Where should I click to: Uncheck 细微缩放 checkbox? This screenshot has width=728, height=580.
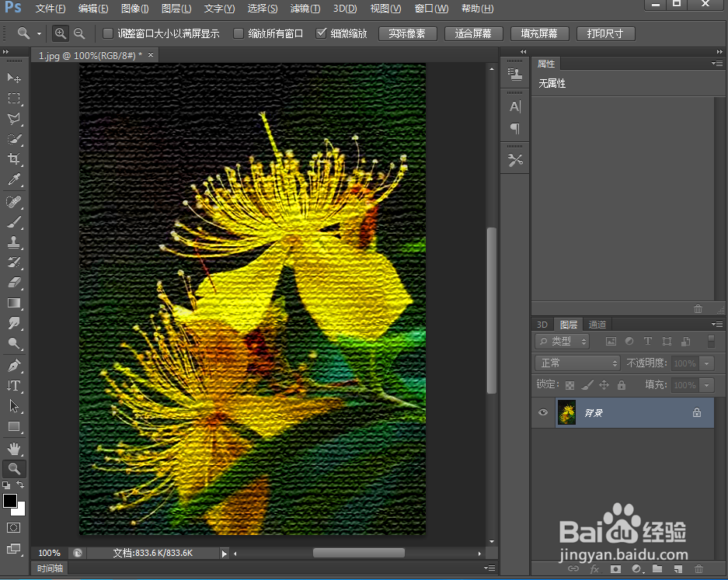pyautogui.click(x=321, y=33)
